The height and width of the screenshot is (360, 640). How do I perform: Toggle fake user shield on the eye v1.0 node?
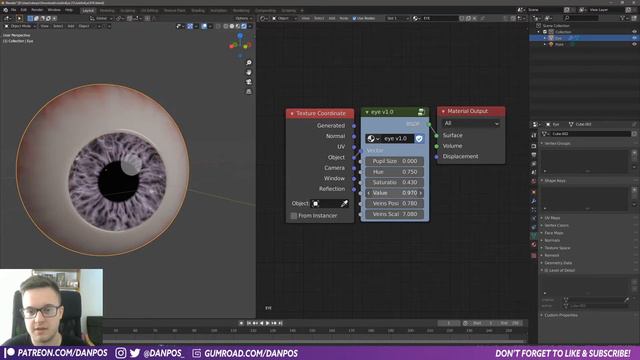[419, 139]
